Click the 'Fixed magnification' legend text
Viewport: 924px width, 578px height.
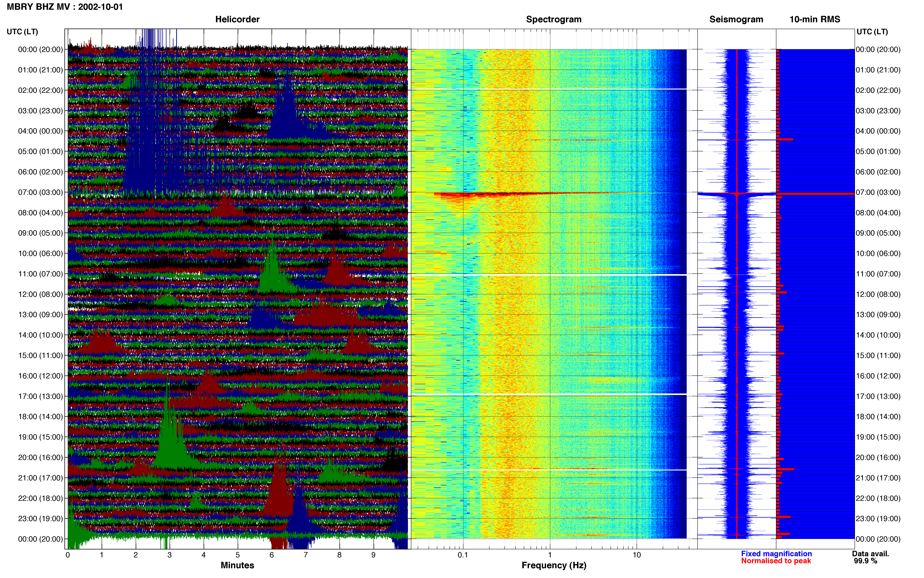[776, 554]
